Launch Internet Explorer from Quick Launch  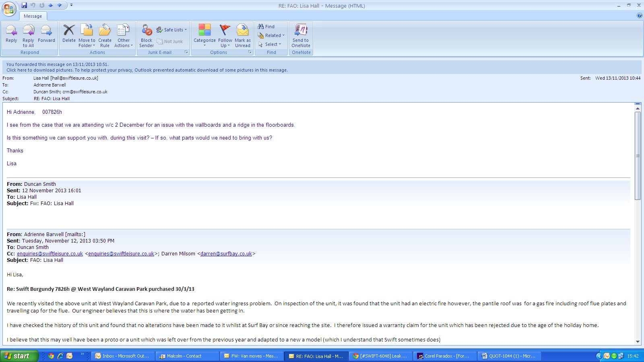point(60,356)
